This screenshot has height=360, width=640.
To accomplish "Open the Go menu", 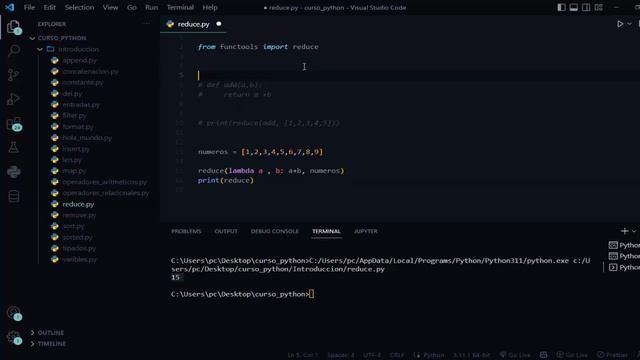I will pos(131,7).
